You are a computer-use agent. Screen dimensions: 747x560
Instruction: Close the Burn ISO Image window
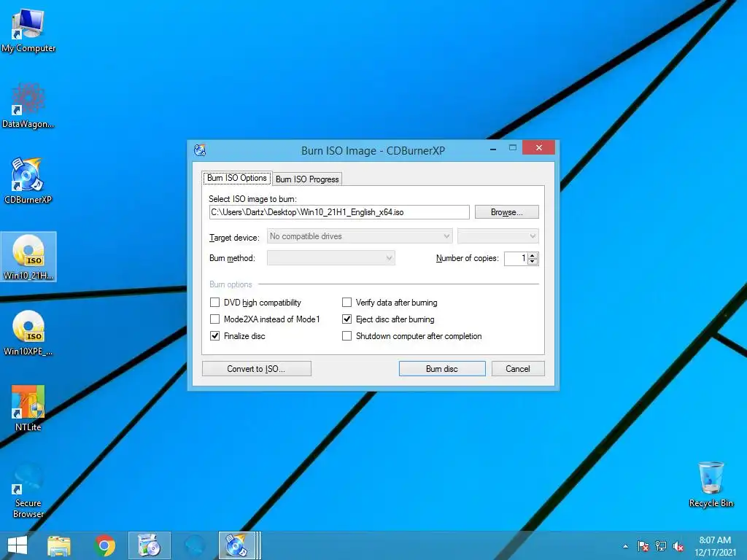pyautogui.click(x=538, y=147)
